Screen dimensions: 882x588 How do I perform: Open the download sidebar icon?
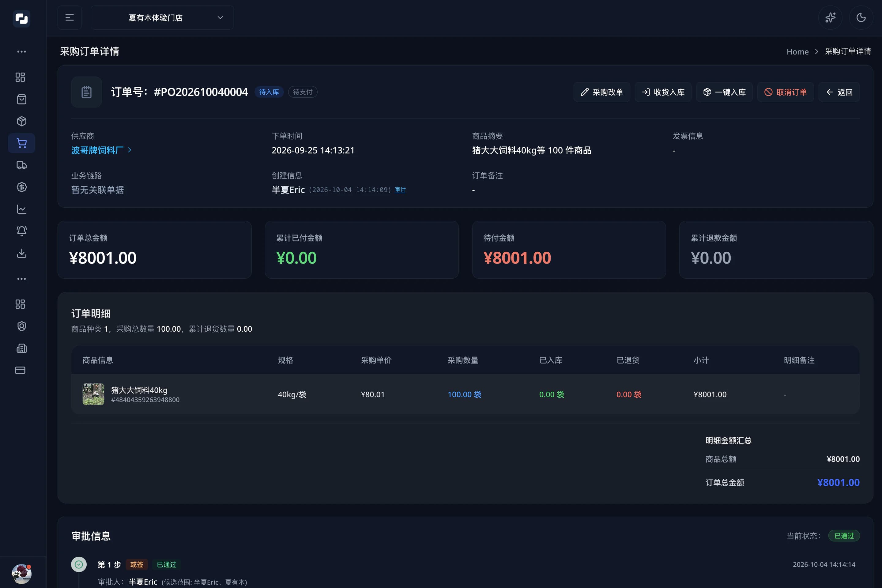22,253
